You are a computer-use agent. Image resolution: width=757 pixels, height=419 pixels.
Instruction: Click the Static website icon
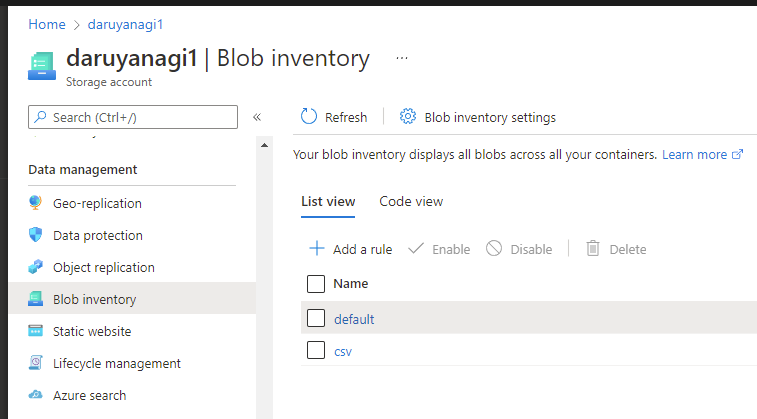click(x=35, y=331)
